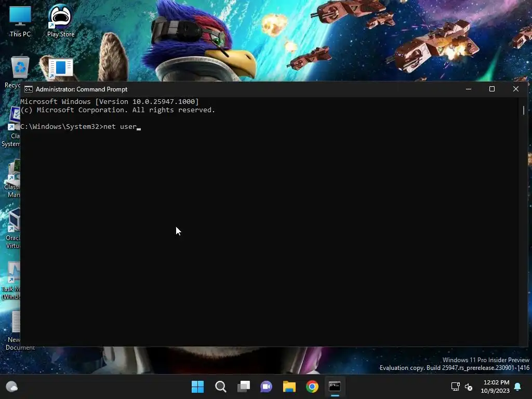
Task: Open the weather widget on the taskbar
Action: [12, 387]
